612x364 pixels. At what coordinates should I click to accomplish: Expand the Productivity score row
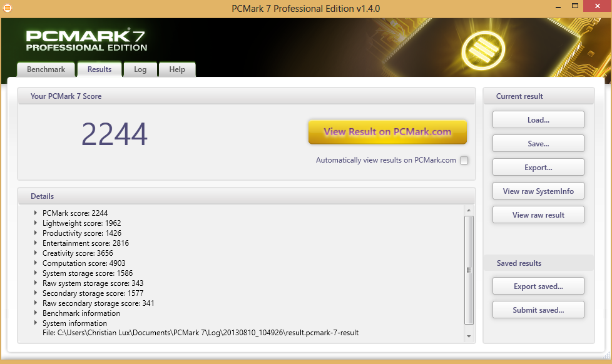(x=36, y=233)
